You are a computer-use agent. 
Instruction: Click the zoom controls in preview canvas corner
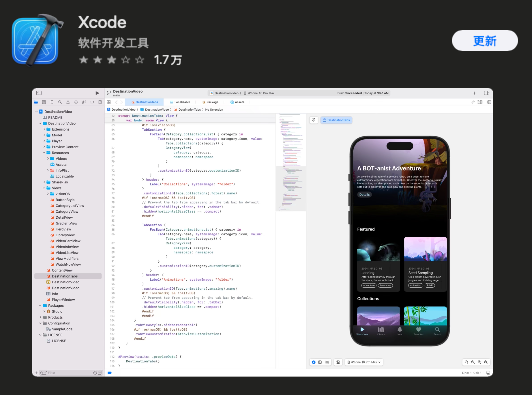coord(477,362)
